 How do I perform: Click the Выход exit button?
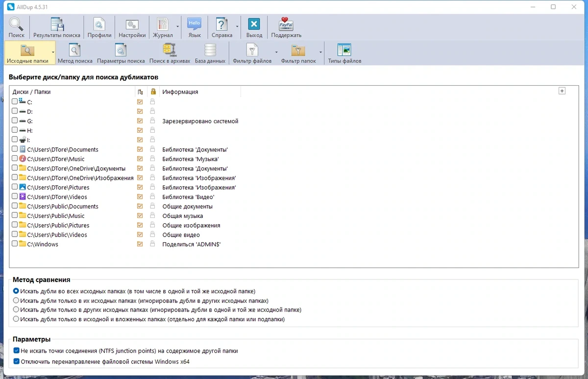[254, 27]
